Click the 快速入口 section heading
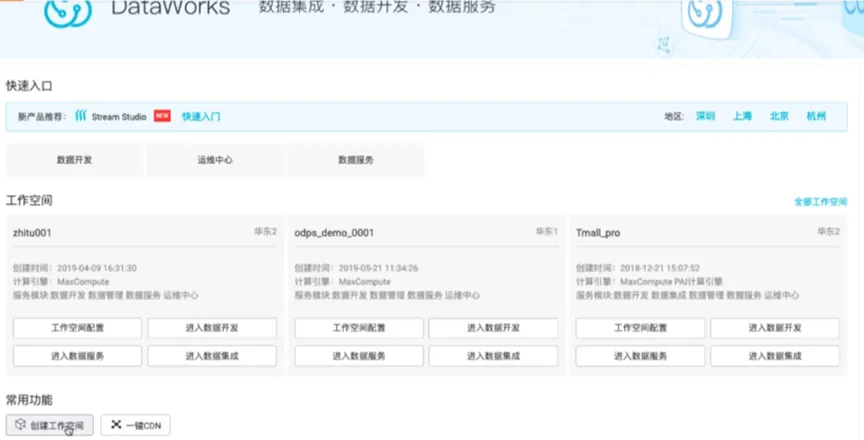This screenshot has width=864, height=440. pyautogui.click(x=29, y=86)
